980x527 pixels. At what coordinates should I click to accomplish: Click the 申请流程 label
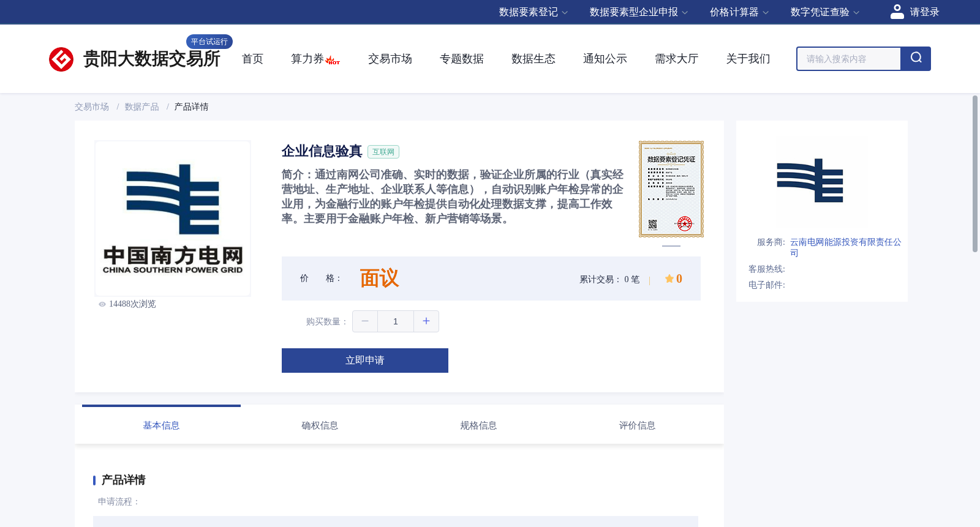[119, 502]
